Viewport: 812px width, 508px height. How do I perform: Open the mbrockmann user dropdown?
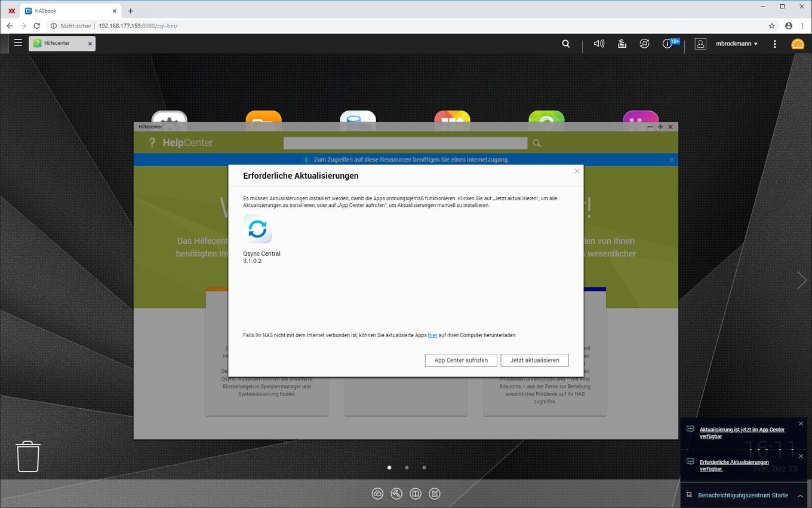pyautogui.click(x=737, y=44)
